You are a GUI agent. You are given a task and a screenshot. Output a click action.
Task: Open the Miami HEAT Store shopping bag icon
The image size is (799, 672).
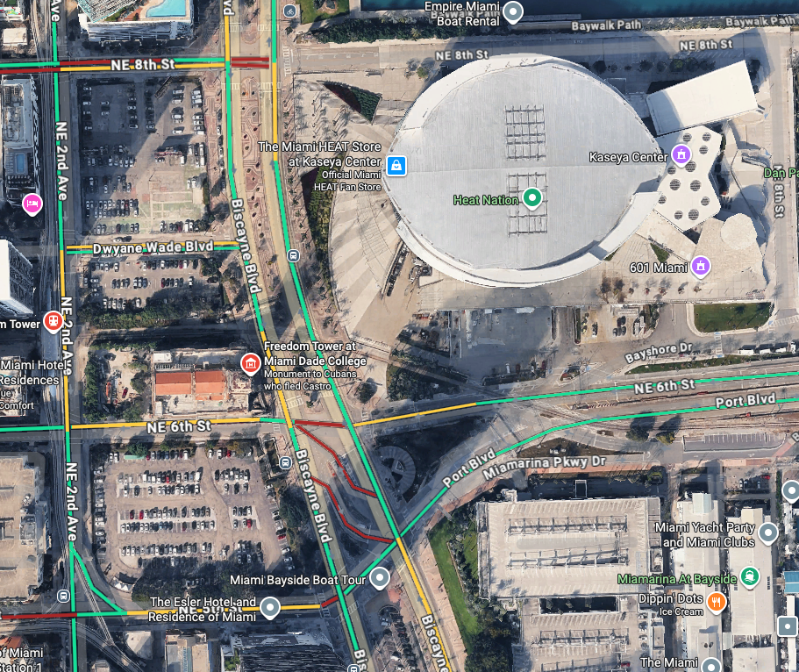396,166
